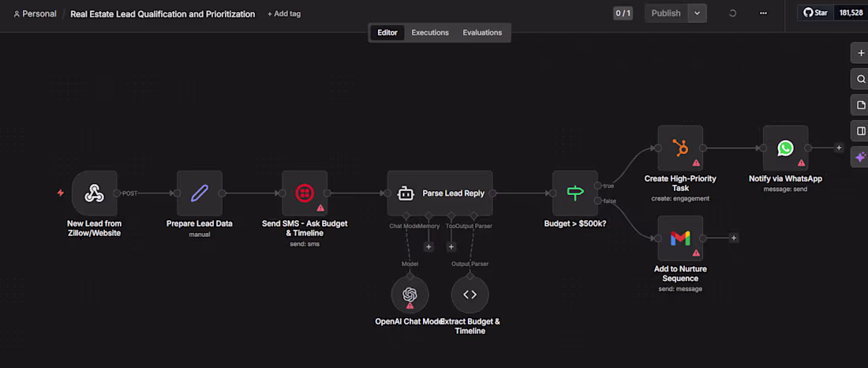Click the workflow history icon near Publish
Viewport: 868px width, 368px height.
pyautogui.click(x=732, y=13)
